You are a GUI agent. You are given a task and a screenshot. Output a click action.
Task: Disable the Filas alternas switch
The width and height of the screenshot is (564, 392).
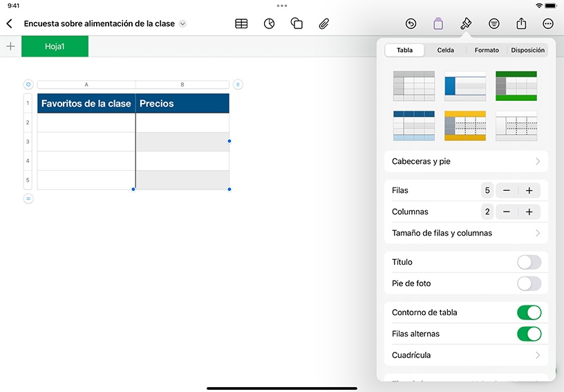tap(529, 334)
